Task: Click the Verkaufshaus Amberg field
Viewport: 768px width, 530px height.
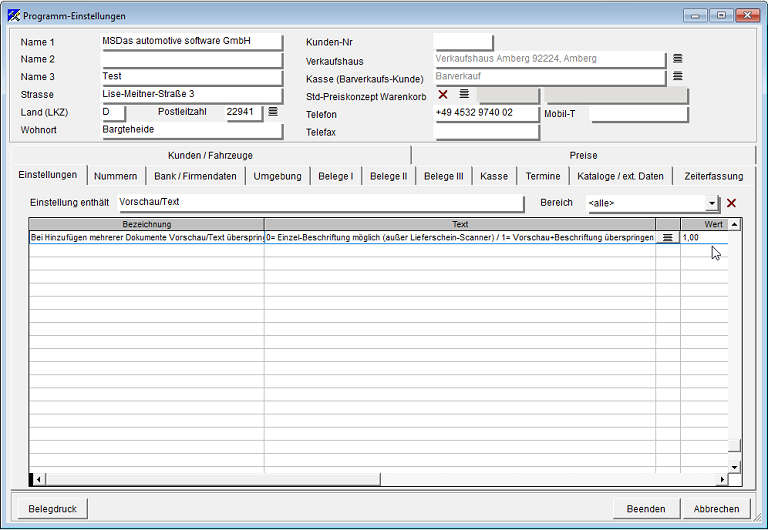Action: click(x=550, y=59)
